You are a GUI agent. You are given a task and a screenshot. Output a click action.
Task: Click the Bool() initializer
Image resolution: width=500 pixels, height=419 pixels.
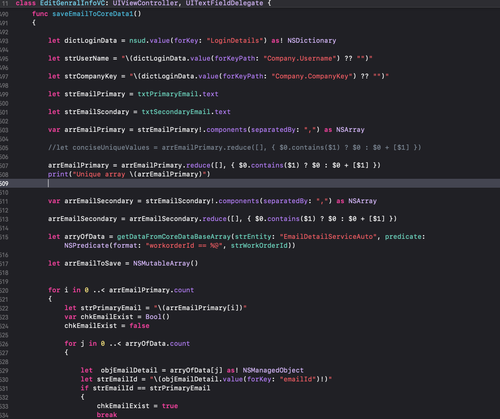pos(158,317)
